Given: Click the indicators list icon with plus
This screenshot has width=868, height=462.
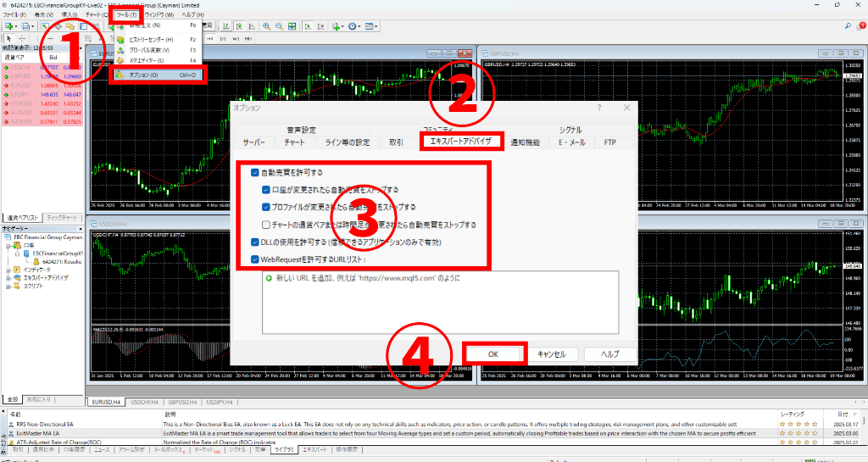Looking at the screenshot, I should coord(336,26).
